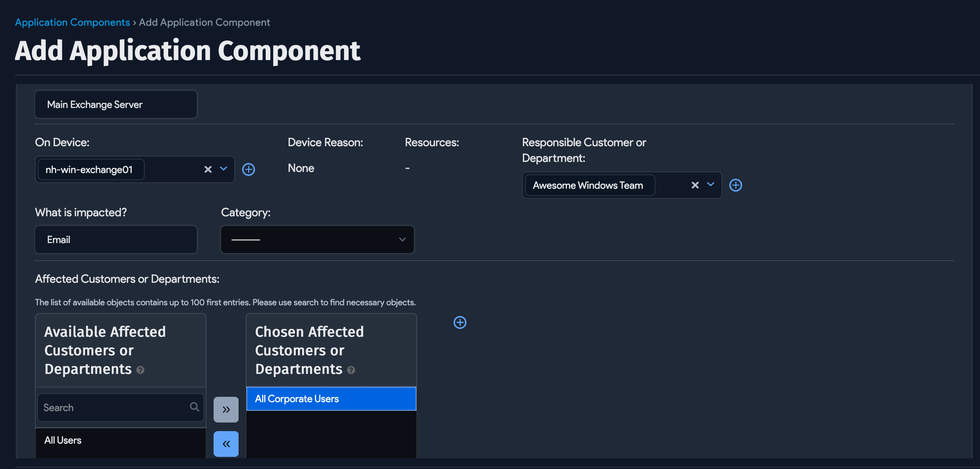Screen dimensions: 980x469
Task: Click the help icon on Chosen Affected Customers
Action: pos(351,370)
